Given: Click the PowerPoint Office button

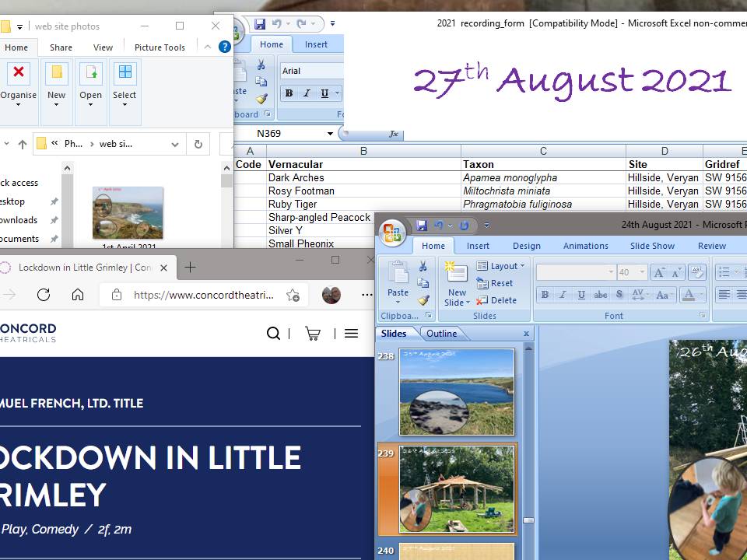Looking at the screenshot, I should click(392, 233).
